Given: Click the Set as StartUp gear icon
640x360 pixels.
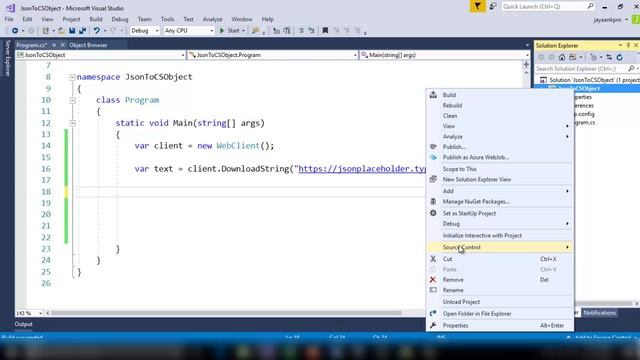Looking at the screenshot, I should pyautogui.click(x=433, y=213).
